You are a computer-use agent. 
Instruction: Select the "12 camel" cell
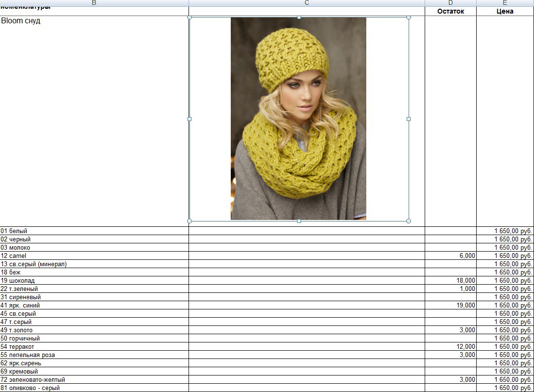point(94,256)
